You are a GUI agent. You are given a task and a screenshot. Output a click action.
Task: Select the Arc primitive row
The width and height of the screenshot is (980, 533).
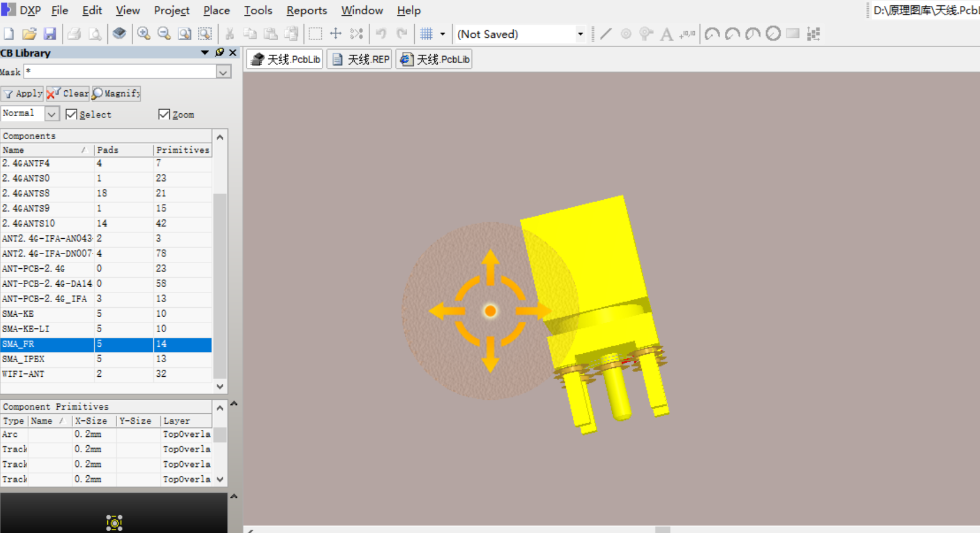click(x=106, y=434)
